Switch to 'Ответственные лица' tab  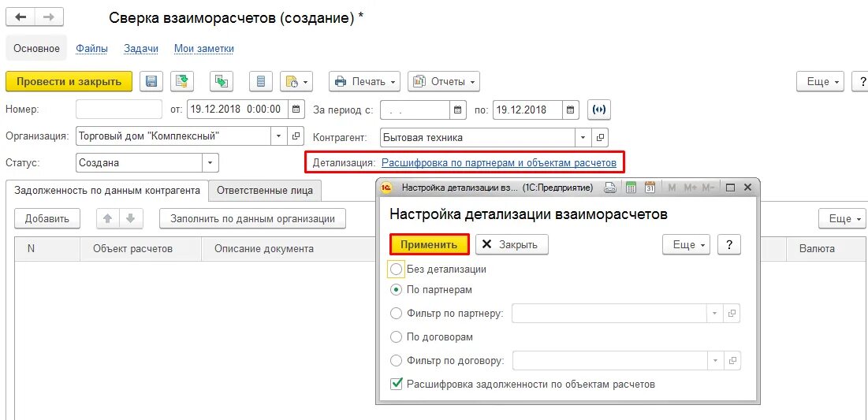click(265, 191)
